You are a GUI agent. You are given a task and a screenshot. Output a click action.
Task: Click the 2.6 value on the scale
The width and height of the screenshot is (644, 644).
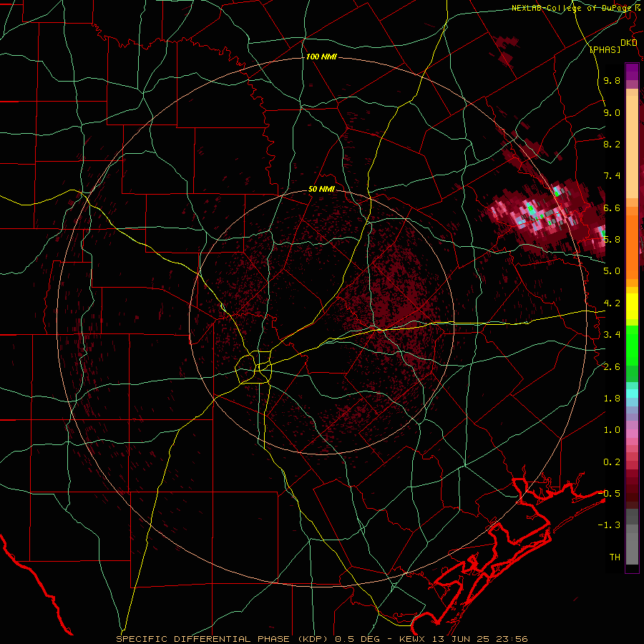point(612,367)
